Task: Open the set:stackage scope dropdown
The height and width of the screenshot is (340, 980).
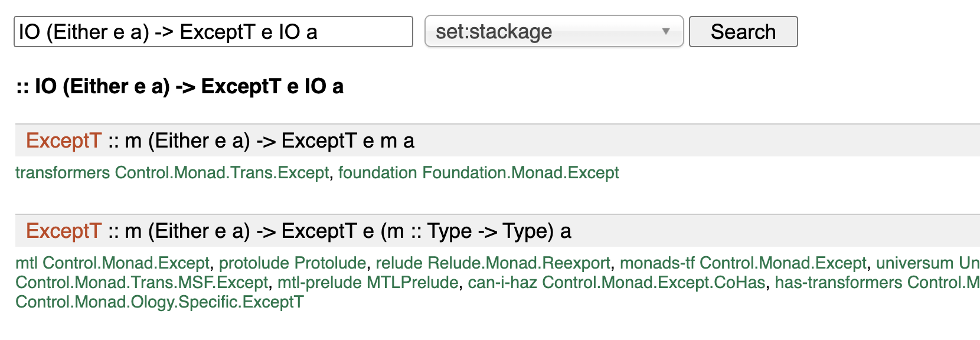Action: [x=553, y=32]
